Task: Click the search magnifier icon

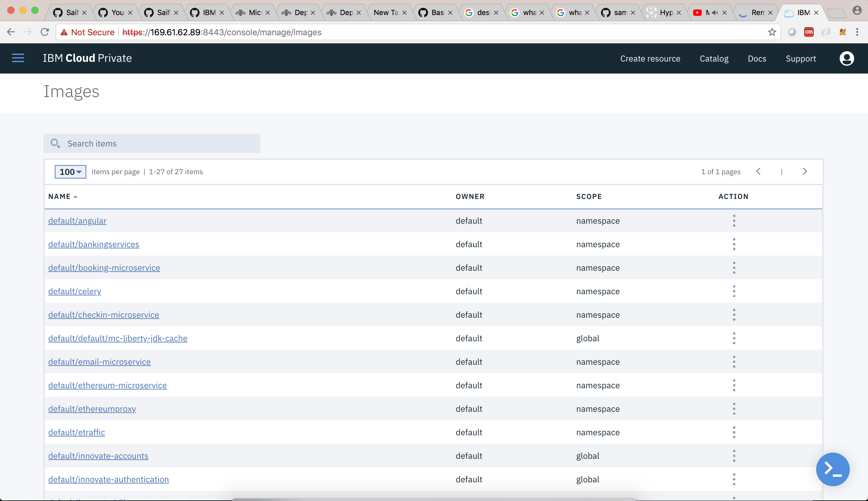Action: pos(55,143)
